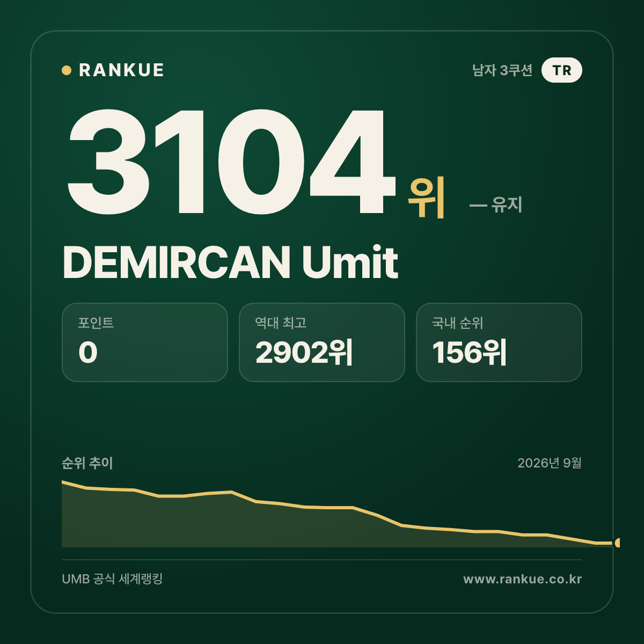Click the 156위 domestic rank value
This screenshot has width=644, height=644.
[x=470, y=353]
